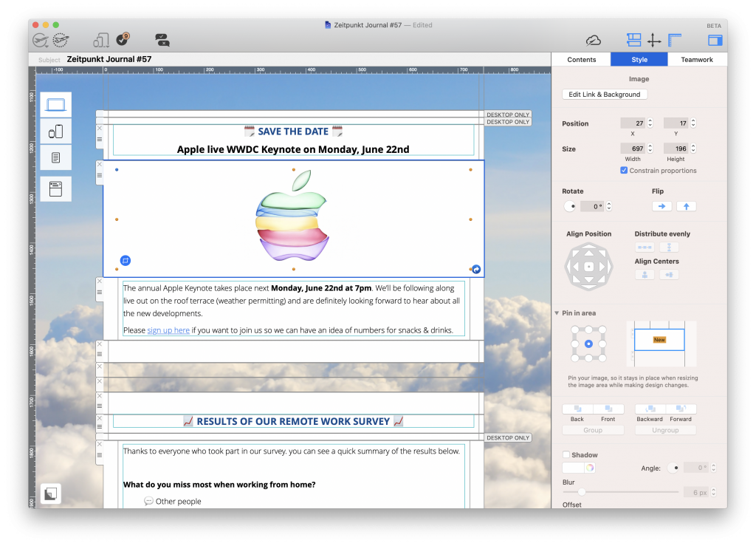Image resolution: width=756 pixels, height=546 pixels.
Task: Click the Height stepper
Action: [x=693, y=149]
